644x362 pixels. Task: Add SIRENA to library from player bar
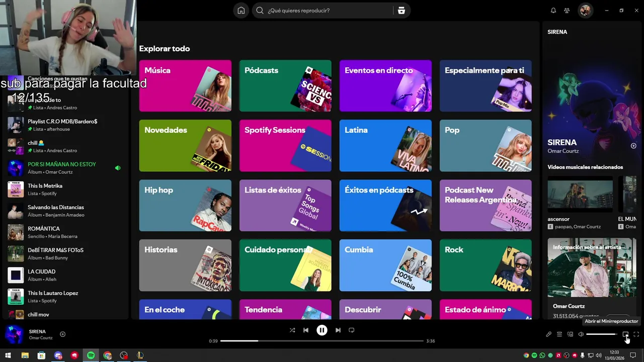(x=63, y=334)
